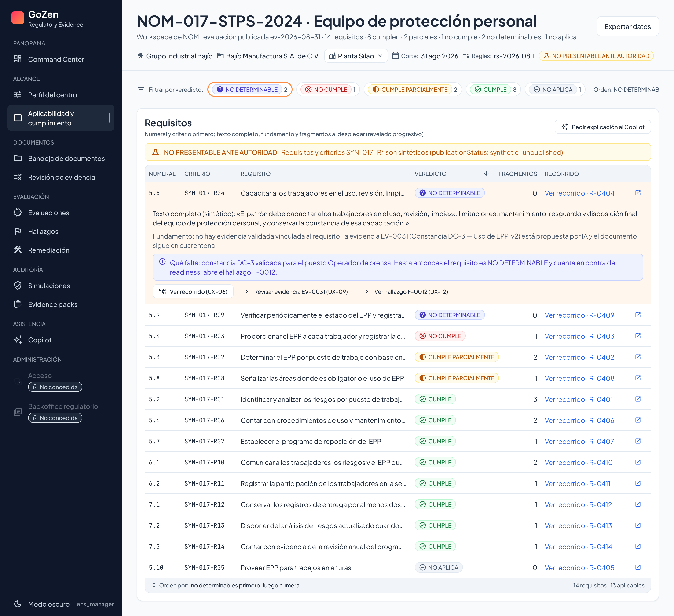Open Ver recorrido · R-0404 link

pos(579,193)
